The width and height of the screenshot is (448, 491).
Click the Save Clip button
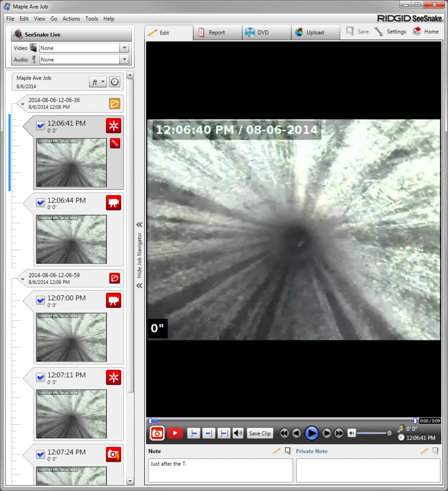tap(260, 433)
